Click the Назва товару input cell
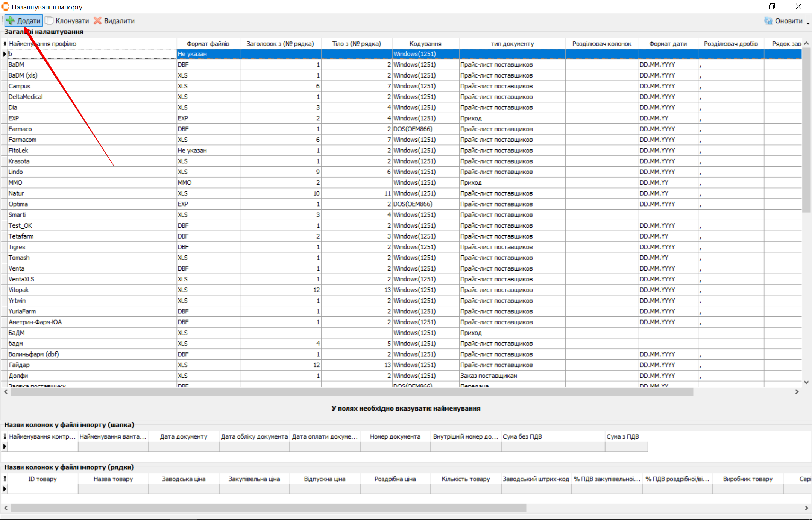Viewport: 812px width, 520px height. coord(113,489)
